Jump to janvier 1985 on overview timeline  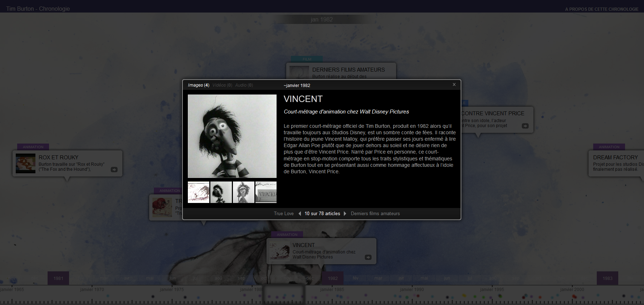pyautogui.click(x=332, y=290)
